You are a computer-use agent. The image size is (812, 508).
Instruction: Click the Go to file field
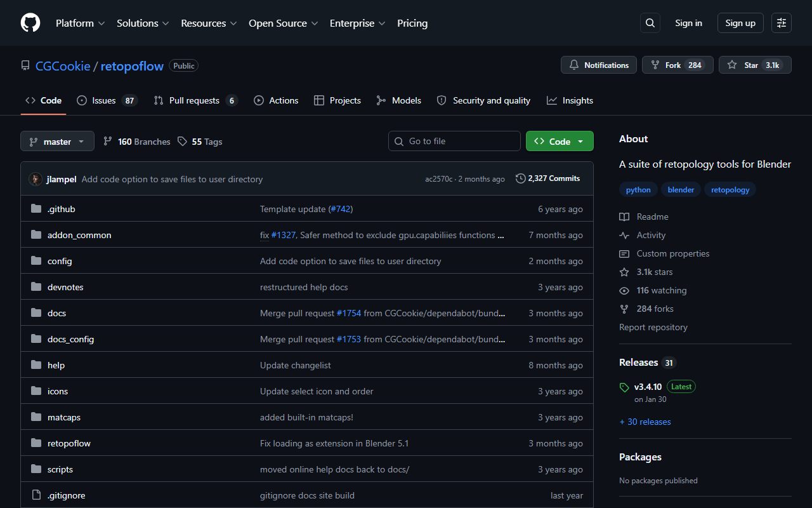[454, 141]
